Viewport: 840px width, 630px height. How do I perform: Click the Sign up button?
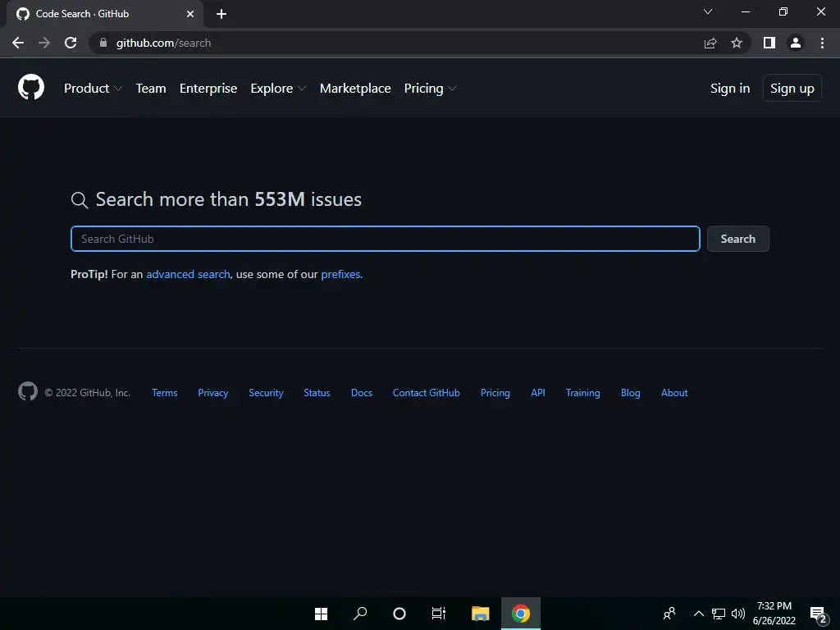pyautogui.click(x=792, y=89)
